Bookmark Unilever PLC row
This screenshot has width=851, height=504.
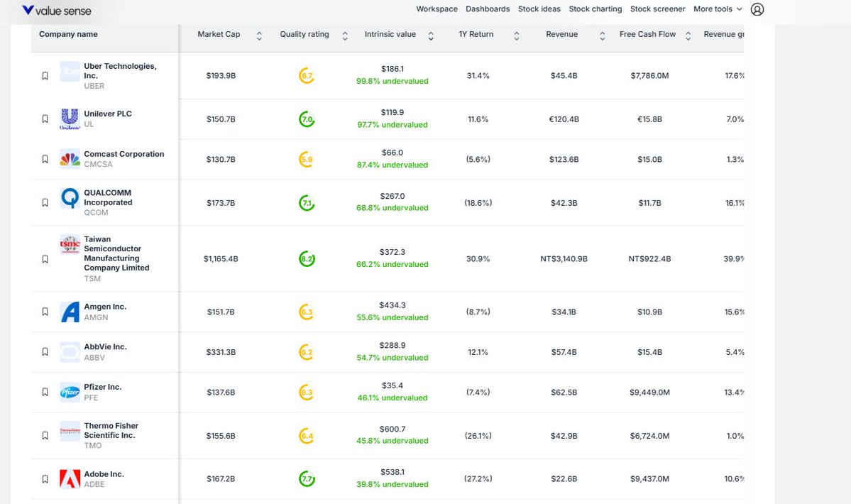coord(45,119)
